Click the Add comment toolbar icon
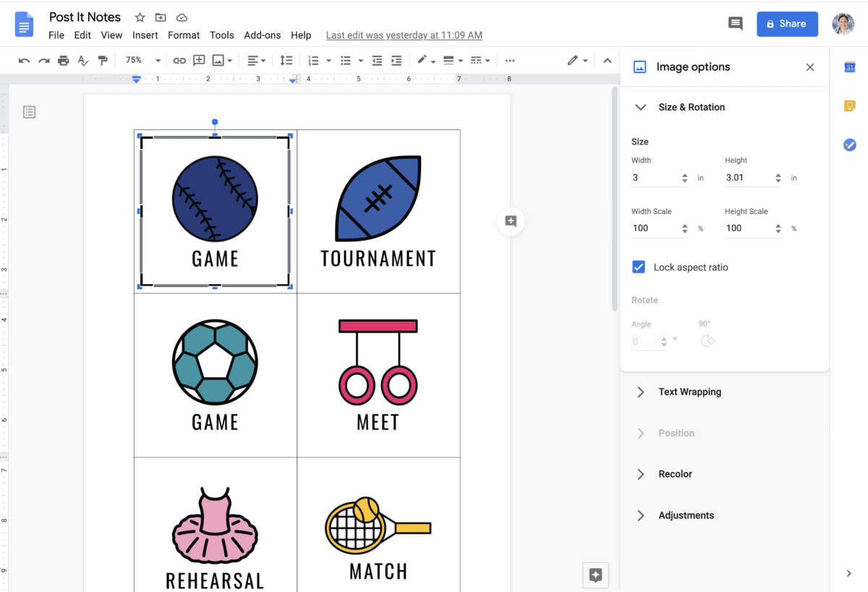This screenshot has width=868, height=592. [199, 61]
